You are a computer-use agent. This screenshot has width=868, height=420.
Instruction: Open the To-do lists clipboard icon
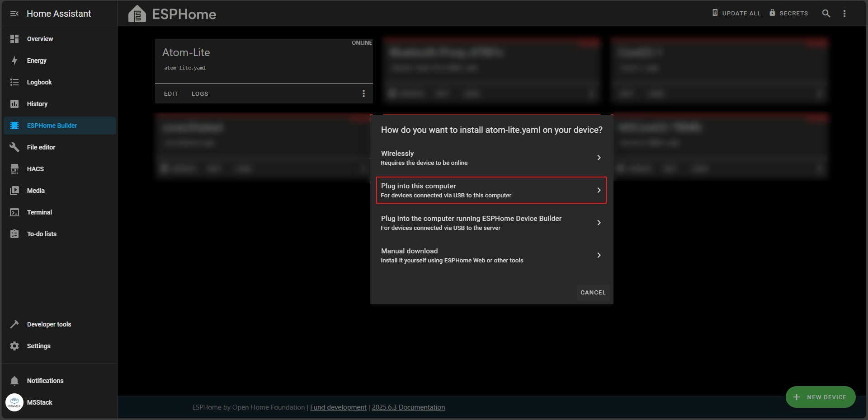pos(14,234)
